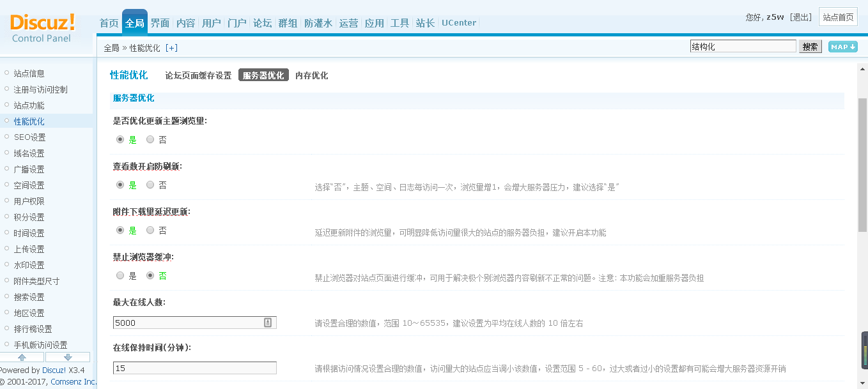Click the page scrollbar down arrow
Image resolution: width=868 pixels, height=389 pixels.
(863, 383)
